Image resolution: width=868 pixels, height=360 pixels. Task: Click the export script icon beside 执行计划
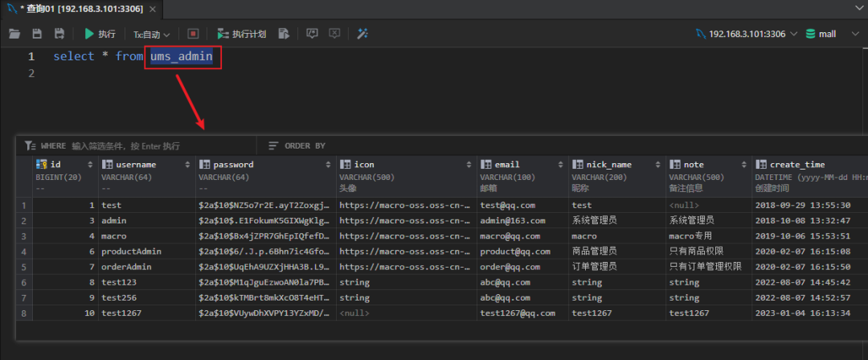(284, 34)
